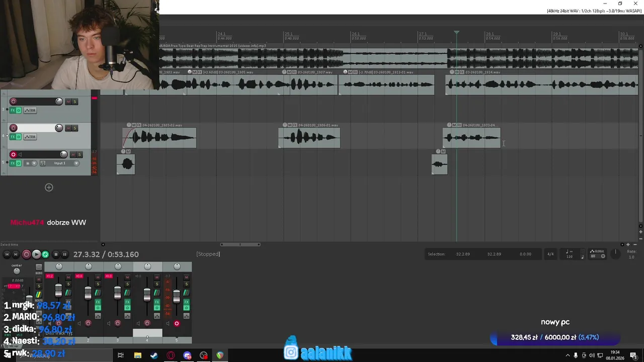Open OBS Studio from the taskbar
Screen dimensions: 644x362
pyautogui.click(x=204, y=355)
